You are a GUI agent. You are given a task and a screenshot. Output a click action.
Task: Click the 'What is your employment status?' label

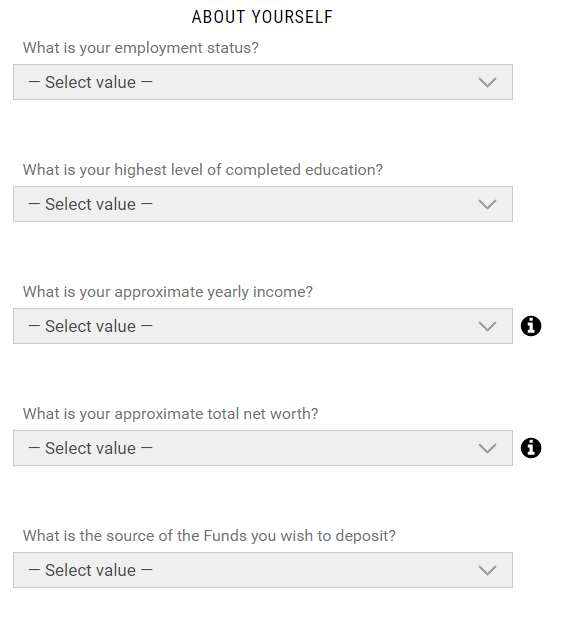[141, 48]
